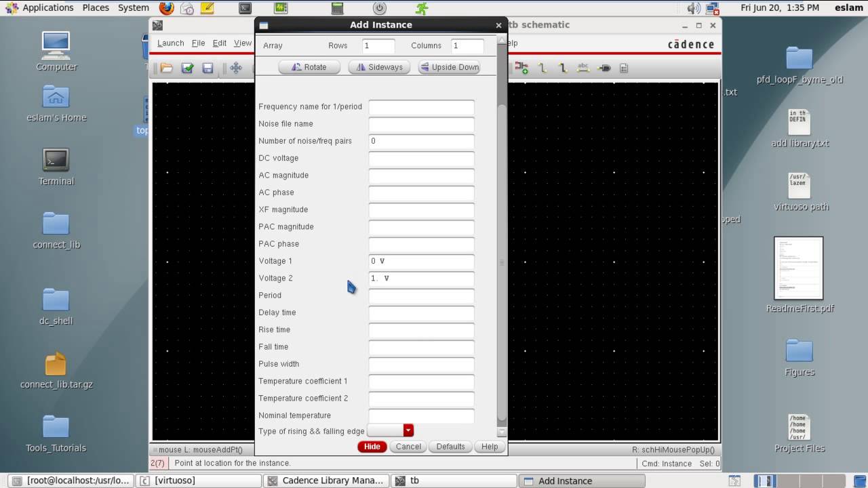The height and width of the screenshot is (488, 868).
Task: Click Cancel in Add Instance dialog
Action: click(408, 447)
